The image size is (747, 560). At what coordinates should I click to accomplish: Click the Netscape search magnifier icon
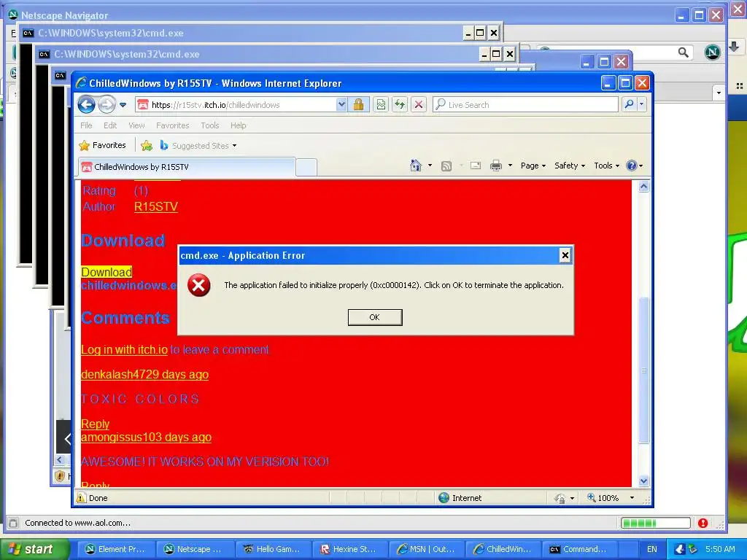pyautogui.click(x=683, y=52)
